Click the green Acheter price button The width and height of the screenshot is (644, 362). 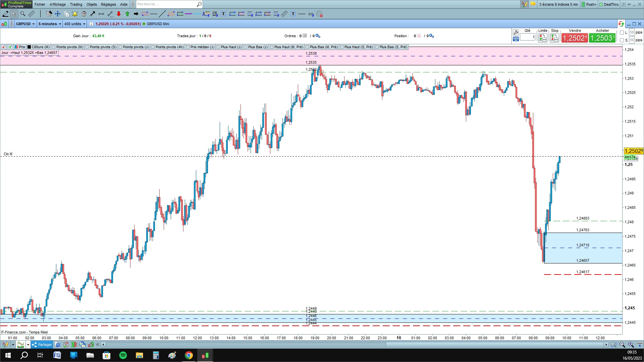coord(602,38)
